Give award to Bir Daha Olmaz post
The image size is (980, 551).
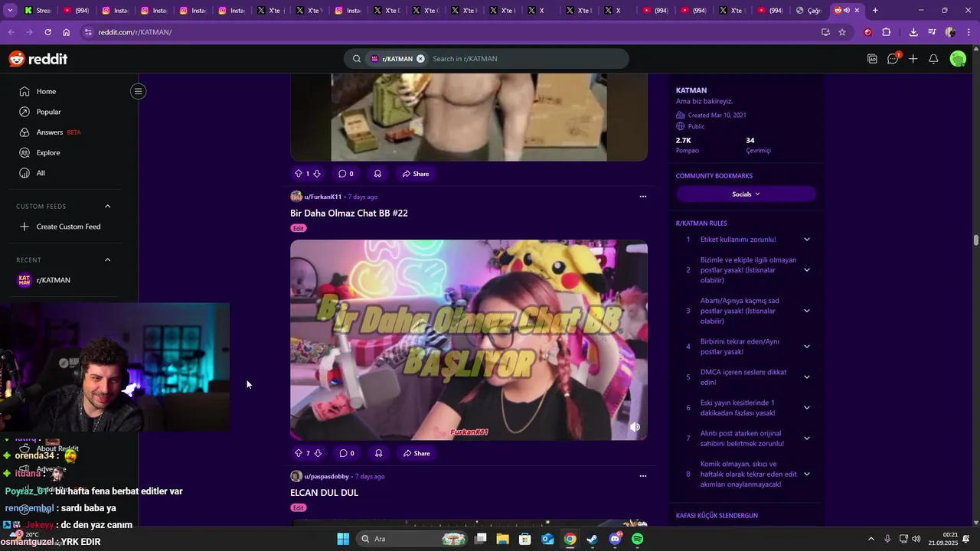[378, 453]
